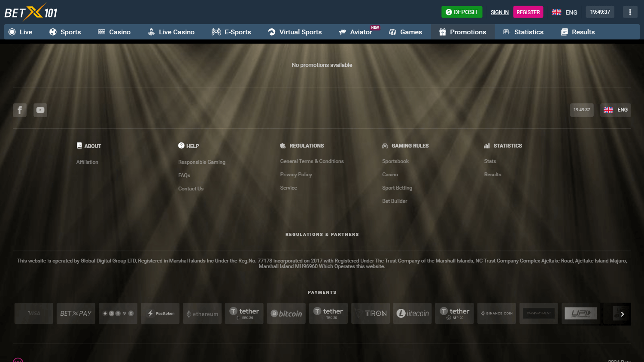Open Casino gaming rules link
Screen dimensions: 644x362
(x=390, y=175)
